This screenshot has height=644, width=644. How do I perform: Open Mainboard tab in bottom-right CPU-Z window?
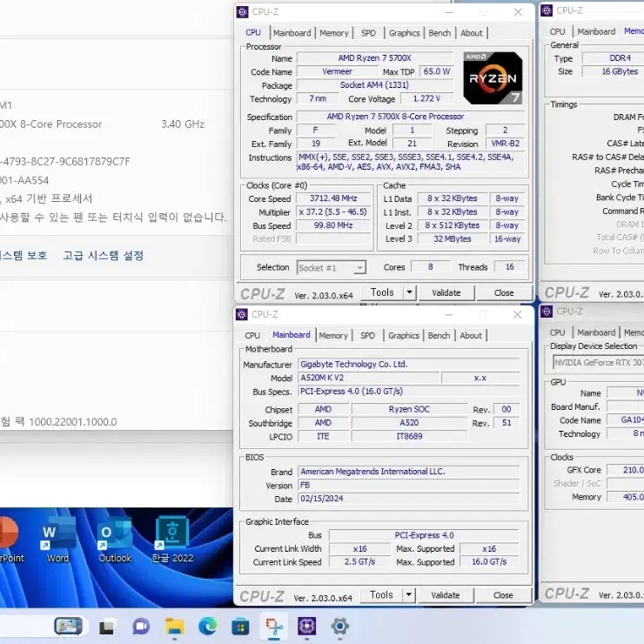[x=596, y=332]
